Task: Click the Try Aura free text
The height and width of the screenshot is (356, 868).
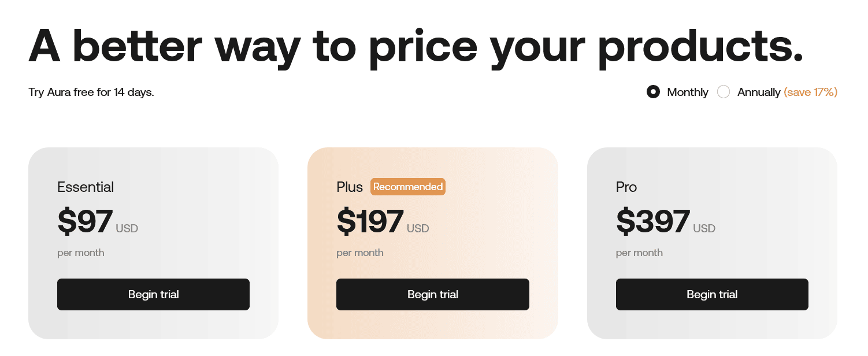Action: (x=91, y=92)
